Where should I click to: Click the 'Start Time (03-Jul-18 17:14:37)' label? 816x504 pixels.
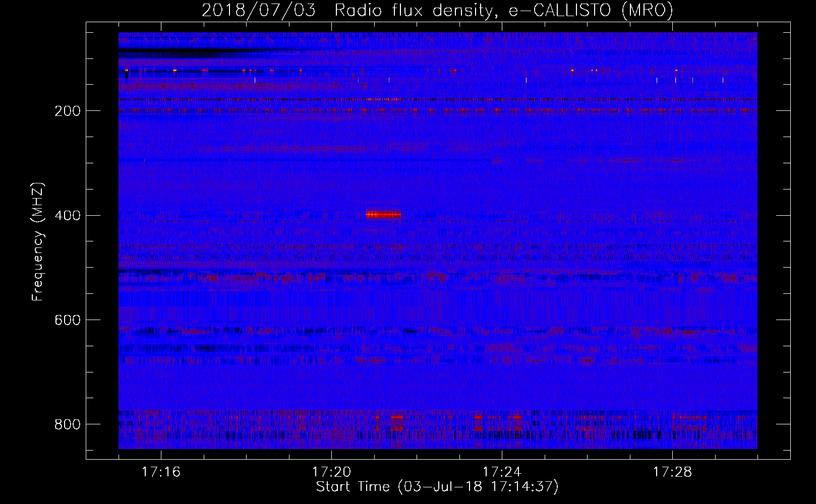point(437,487)
